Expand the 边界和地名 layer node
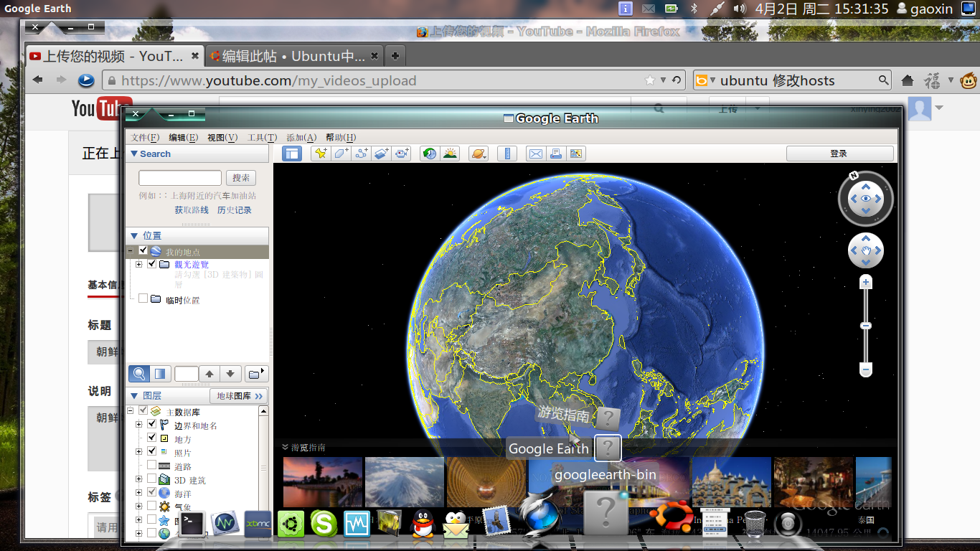The image size is (980, 551). (139, 425)
